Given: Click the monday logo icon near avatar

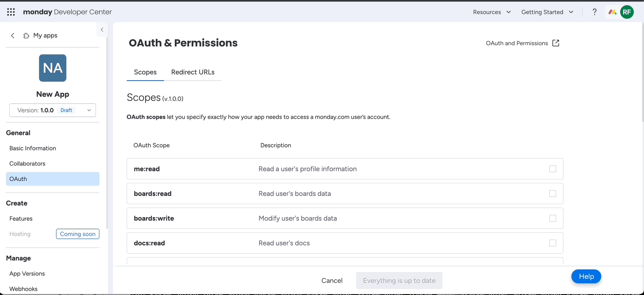Looking at the screenshot, I should tap(612, 12).
